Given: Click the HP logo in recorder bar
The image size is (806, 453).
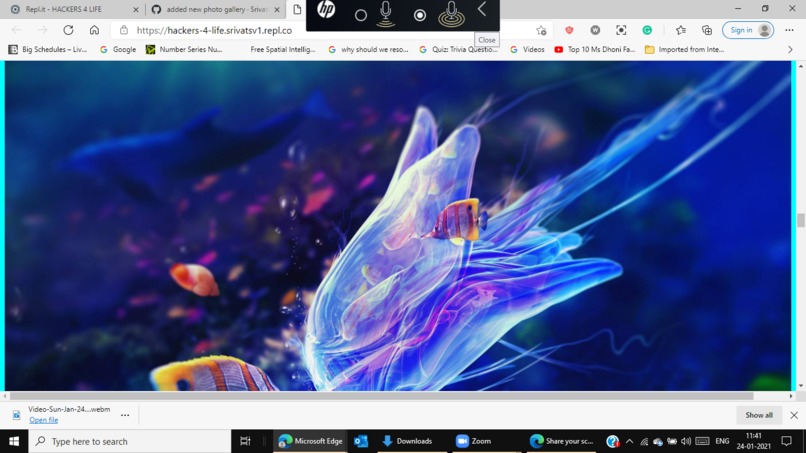Looking at the screenshot, I should [x=326, y=10].
